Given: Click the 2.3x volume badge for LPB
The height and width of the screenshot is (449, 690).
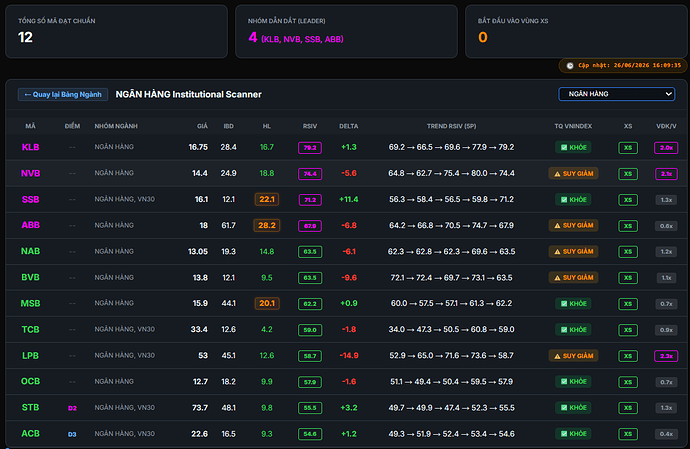Looking at the screenshot, I should [666, 356].
